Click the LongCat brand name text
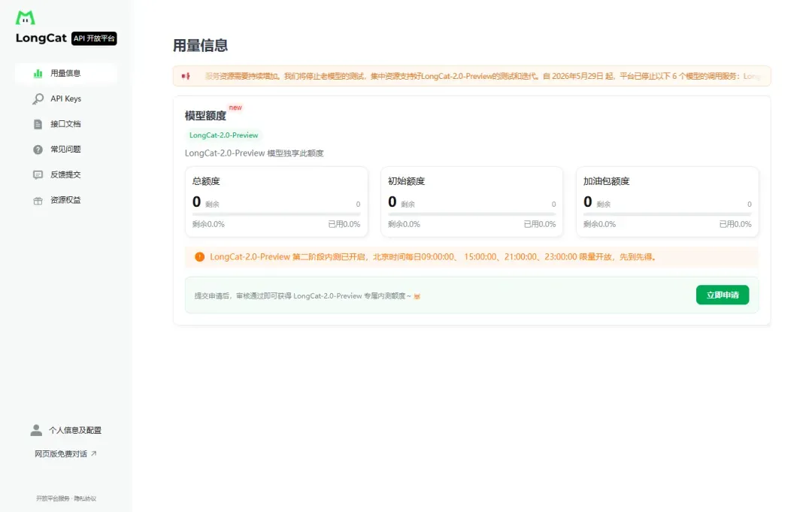The width and height of the screenshot is (812, 512). [41, 38]
